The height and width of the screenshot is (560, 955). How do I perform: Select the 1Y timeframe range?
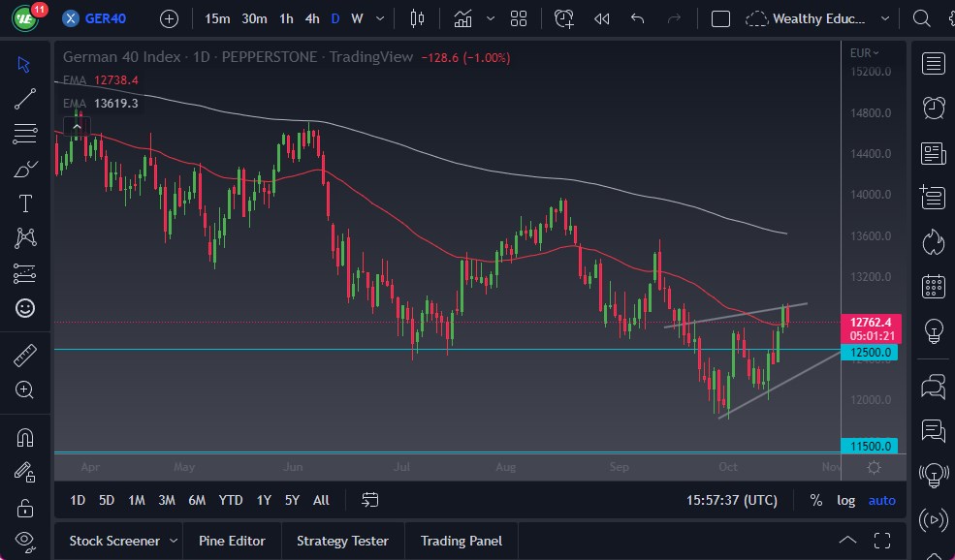pos(263,500)
